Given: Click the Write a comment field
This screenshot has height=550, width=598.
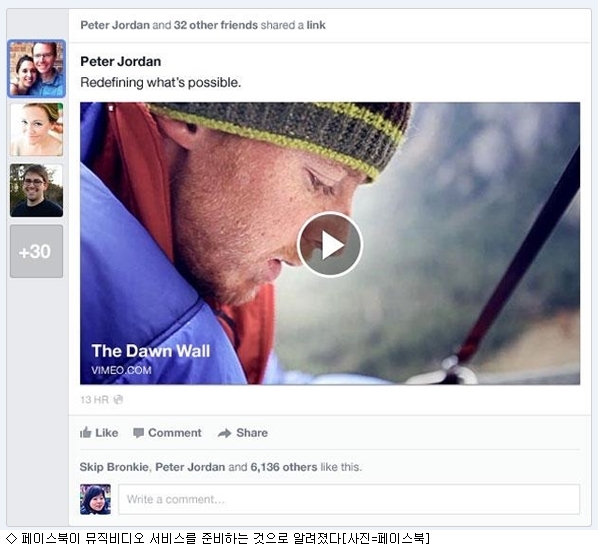Looking at the screenshot, I should coord(349,499).
